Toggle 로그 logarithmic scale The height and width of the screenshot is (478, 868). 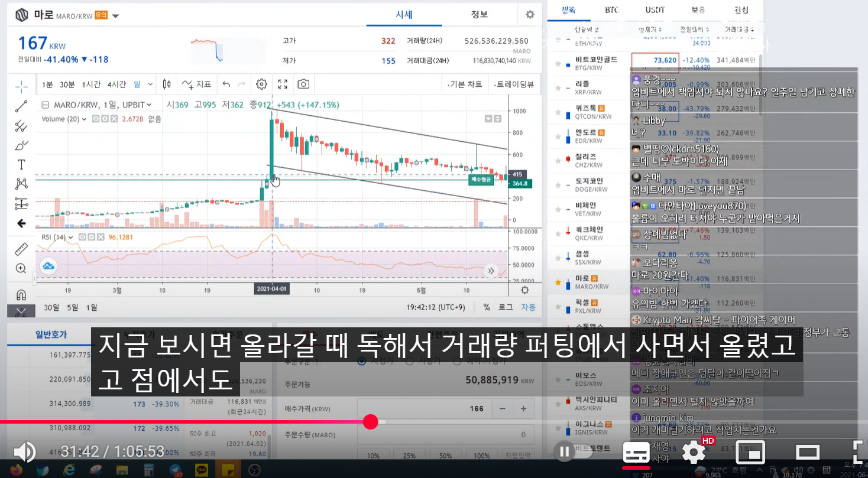[506, 307]
